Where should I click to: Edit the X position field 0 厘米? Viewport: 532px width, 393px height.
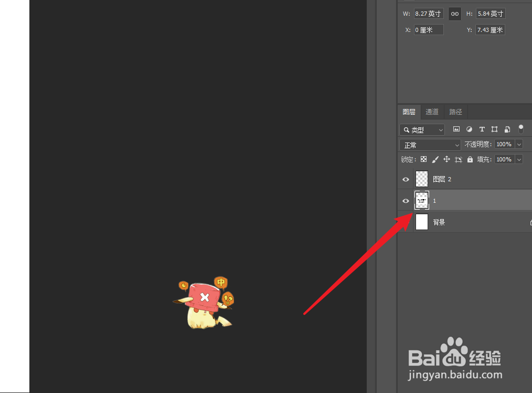(x=429, y=30)
